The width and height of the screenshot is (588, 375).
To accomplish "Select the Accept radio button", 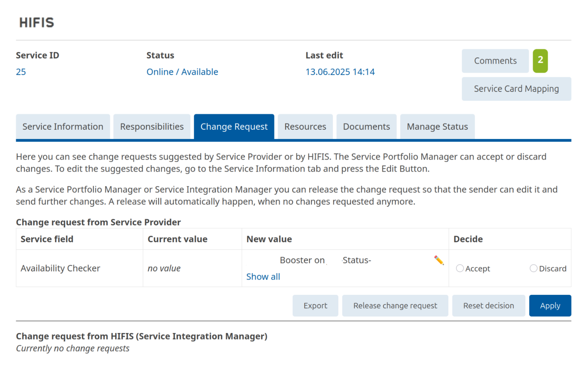I will (460, 268).
